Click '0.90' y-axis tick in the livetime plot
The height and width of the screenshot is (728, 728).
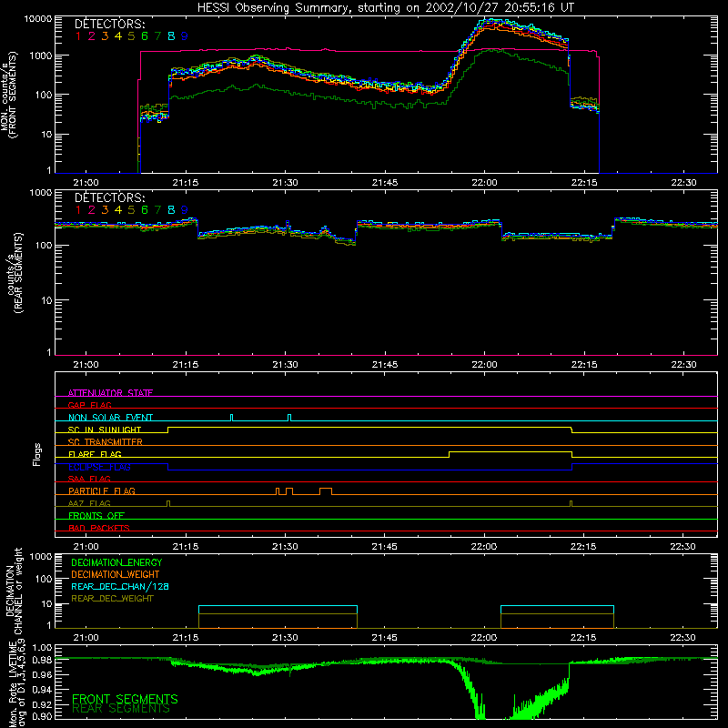point(42,716)
